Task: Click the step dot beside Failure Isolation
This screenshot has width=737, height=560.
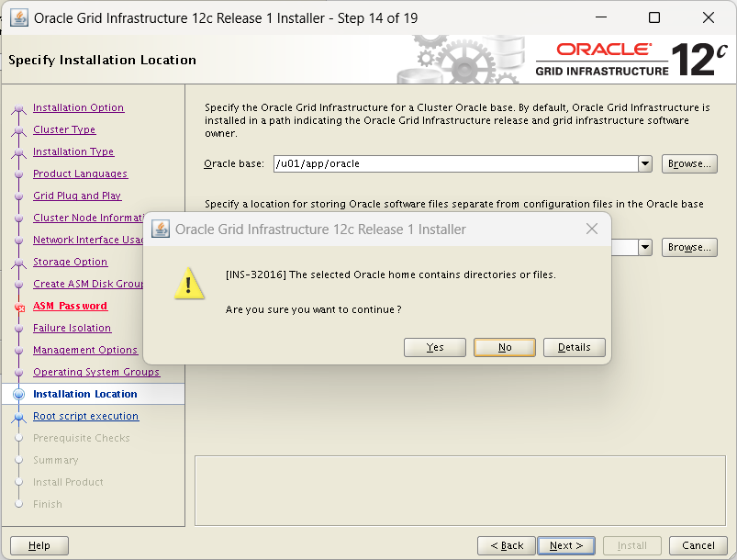Action: pyautogui.click(x=18, y=329)
